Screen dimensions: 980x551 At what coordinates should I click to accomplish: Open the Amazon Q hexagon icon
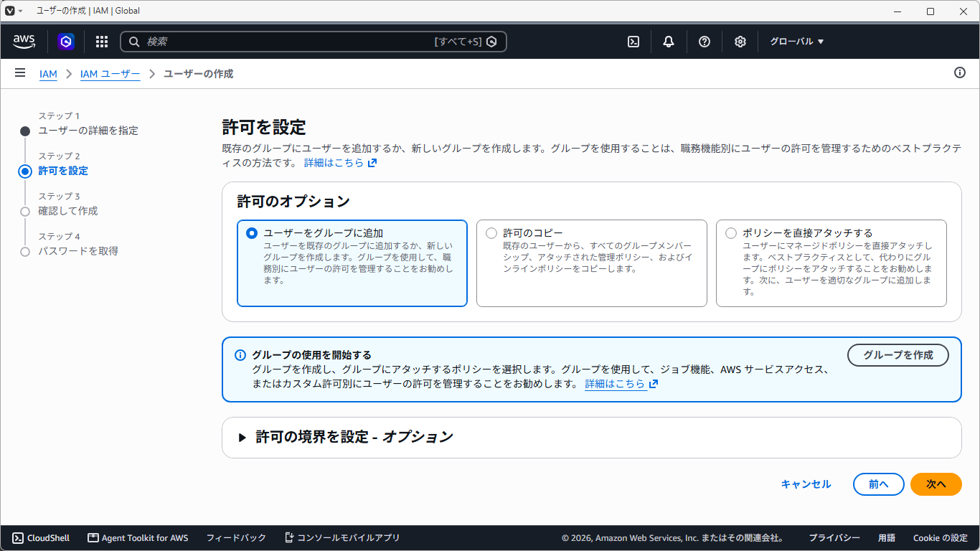click(x=66, y=42)
